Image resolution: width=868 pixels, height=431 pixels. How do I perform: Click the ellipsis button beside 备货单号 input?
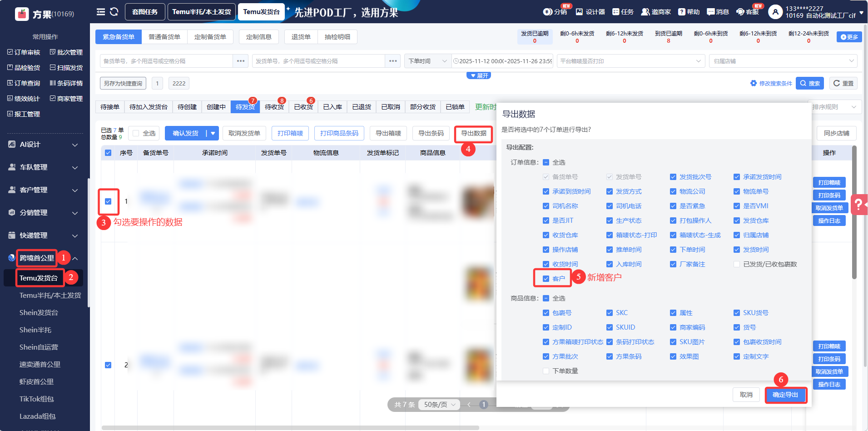click(241, 61)
